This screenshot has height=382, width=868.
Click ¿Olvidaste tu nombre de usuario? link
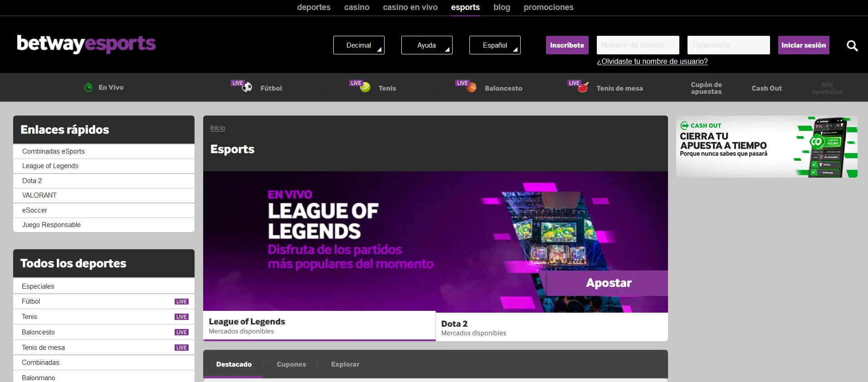pos(653,62)
